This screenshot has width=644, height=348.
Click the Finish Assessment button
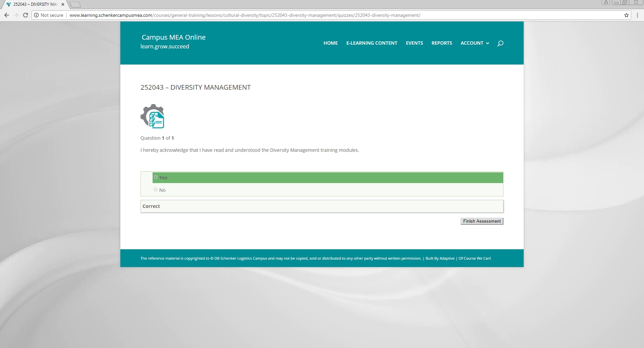[482, 221]
